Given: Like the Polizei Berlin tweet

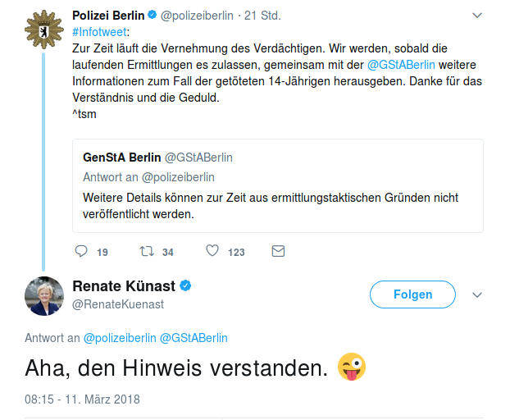Looking at the screenshot, I should (212, 251).
